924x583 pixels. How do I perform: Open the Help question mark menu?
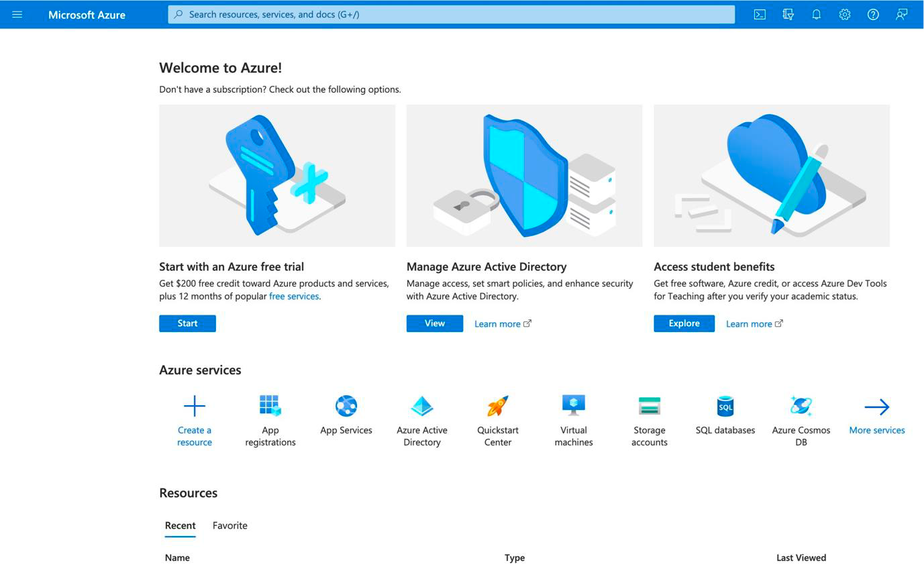tap(873, 14)
